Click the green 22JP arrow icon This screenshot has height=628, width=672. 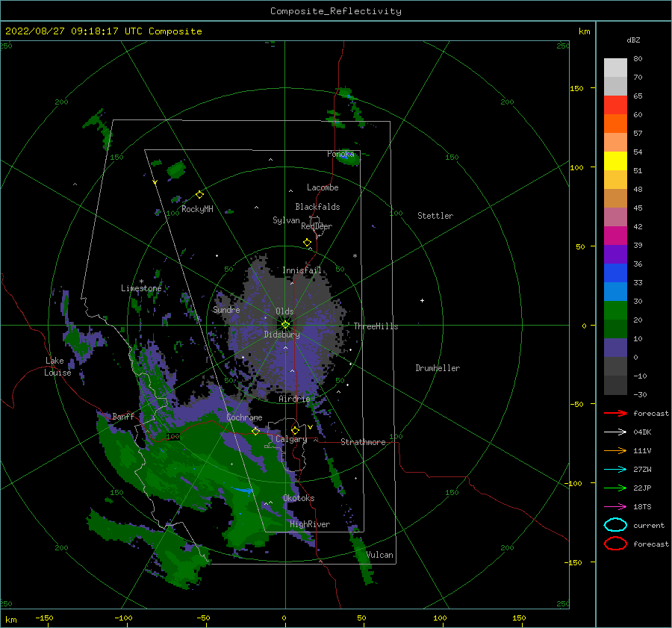pos(615,488)
